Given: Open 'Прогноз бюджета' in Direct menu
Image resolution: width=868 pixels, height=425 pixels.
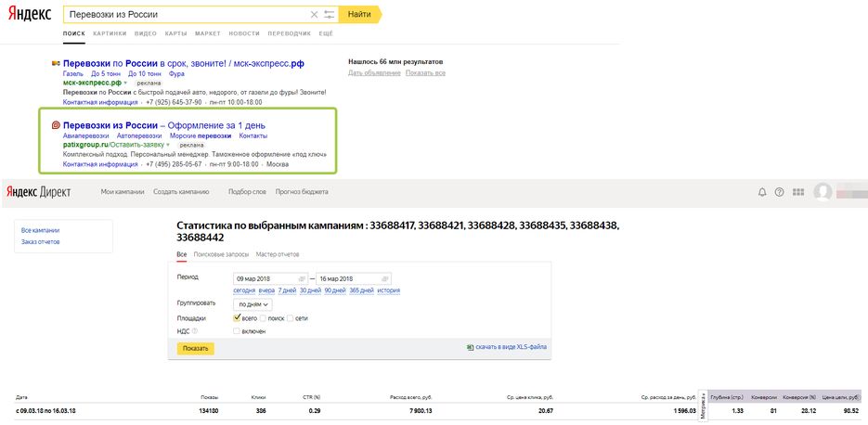Looking at the screenshot, I should tap(302, 192).
